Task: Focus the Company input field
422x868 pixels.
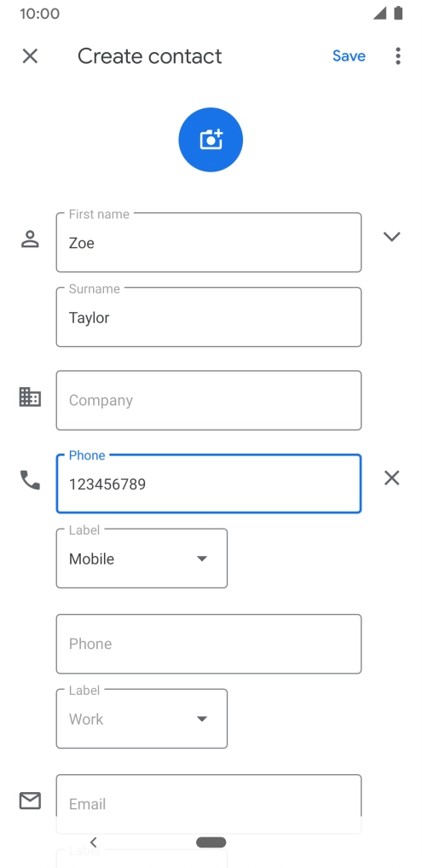Action: click(x=209, y=400)
